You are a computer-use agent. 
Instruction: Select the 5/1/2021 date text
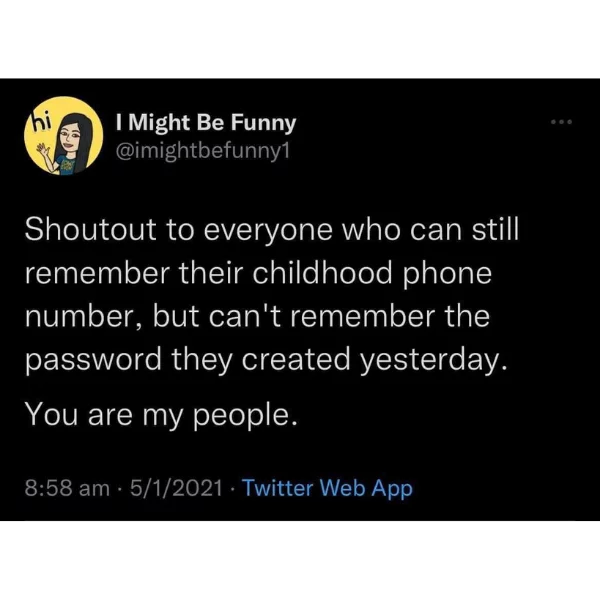[x=176, y=489]
